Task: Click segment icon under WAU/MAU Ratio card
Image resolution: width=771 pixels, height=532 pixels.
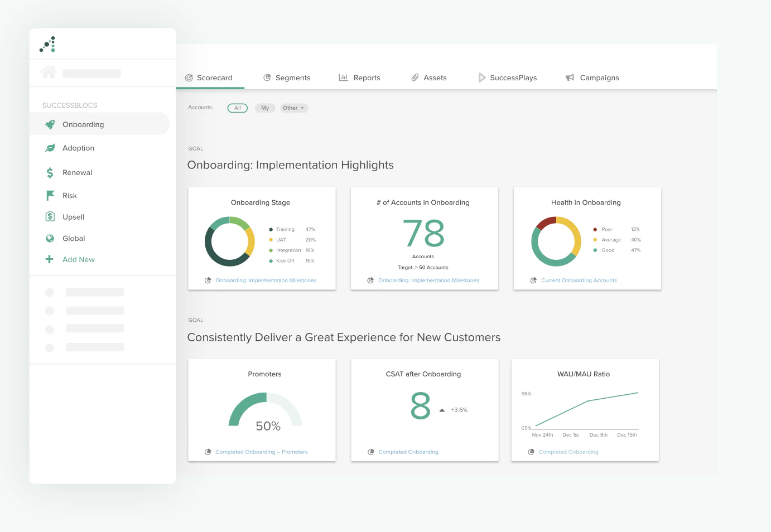Action: (x=531, y=452)
